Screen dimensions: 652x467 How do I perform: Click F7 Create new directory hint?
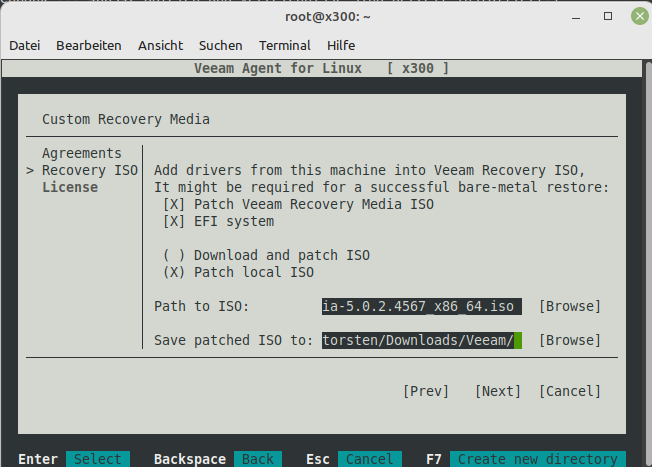[526, 459]
